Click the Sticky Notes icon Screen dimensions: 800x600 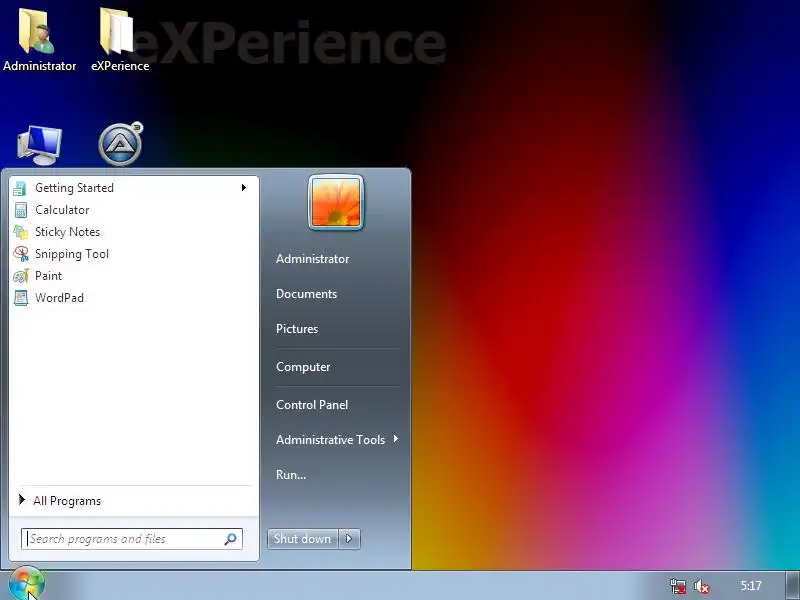tap(20, 232)
